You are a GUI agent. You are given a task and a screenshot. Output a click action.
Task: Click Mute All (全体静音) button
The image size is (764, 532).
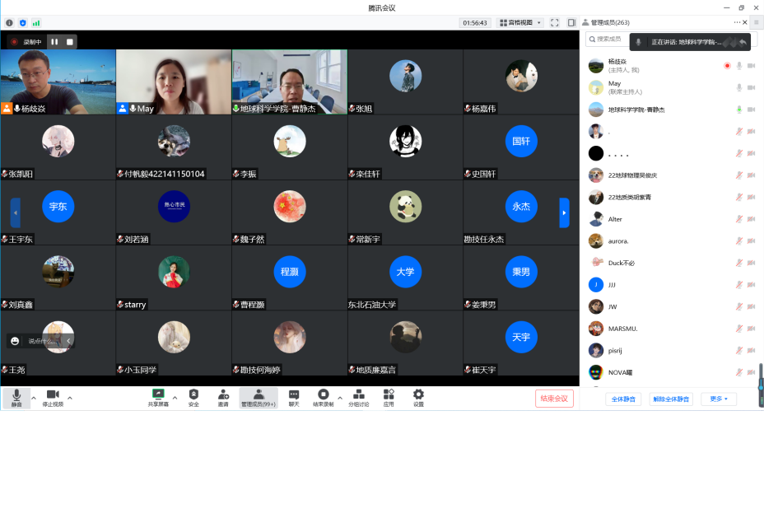[x=623, y=399]
